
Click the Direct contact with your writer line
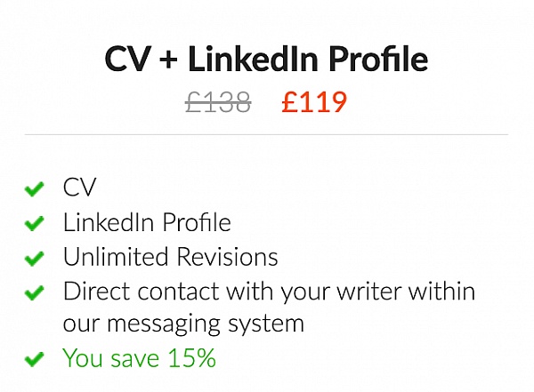269,292
